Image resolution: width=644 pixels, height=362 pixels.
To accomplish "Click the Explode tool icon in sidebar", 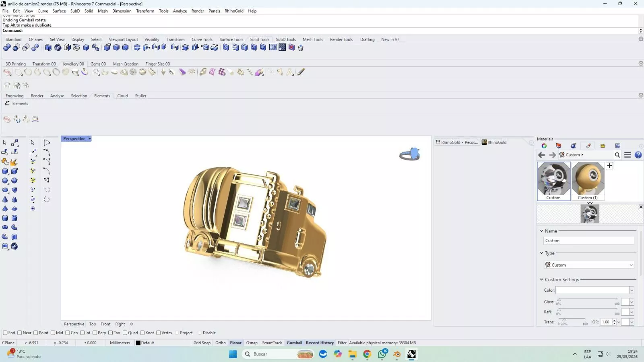I will click(14, 162).
